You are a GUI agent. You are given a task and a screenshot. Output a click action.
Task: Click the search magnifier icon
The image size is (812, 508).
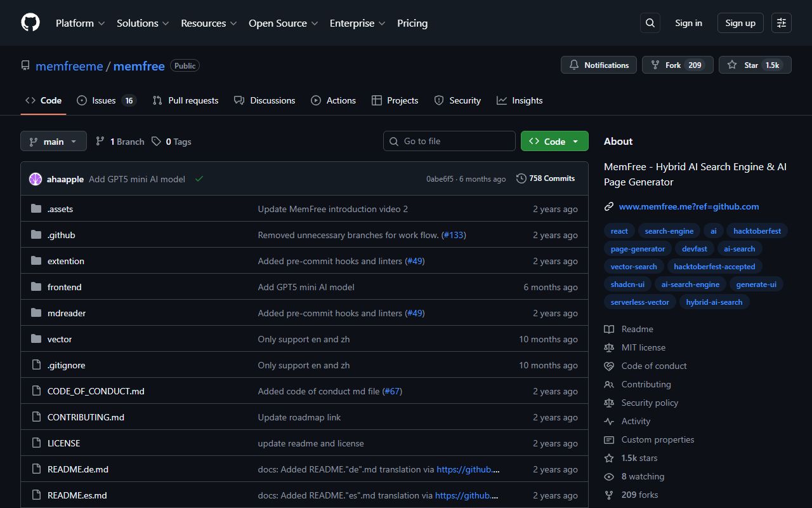pos(650,22)
